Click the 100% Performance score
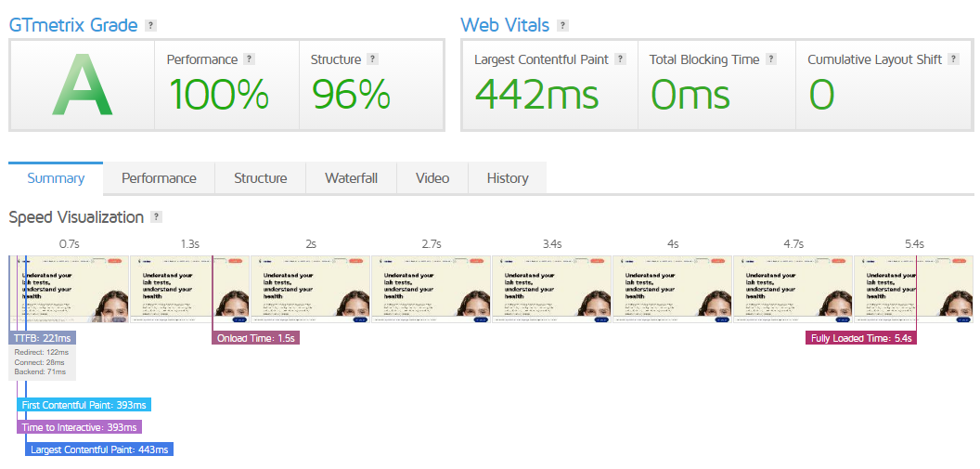 tap(219, 95)
